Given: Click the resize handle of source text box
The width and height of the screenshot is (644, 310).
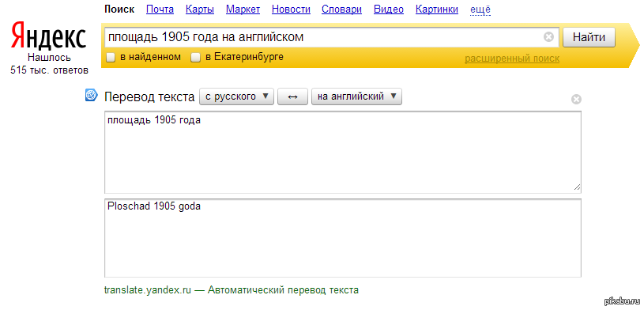Looking at the screenshot, I should [x=577, y=187].
